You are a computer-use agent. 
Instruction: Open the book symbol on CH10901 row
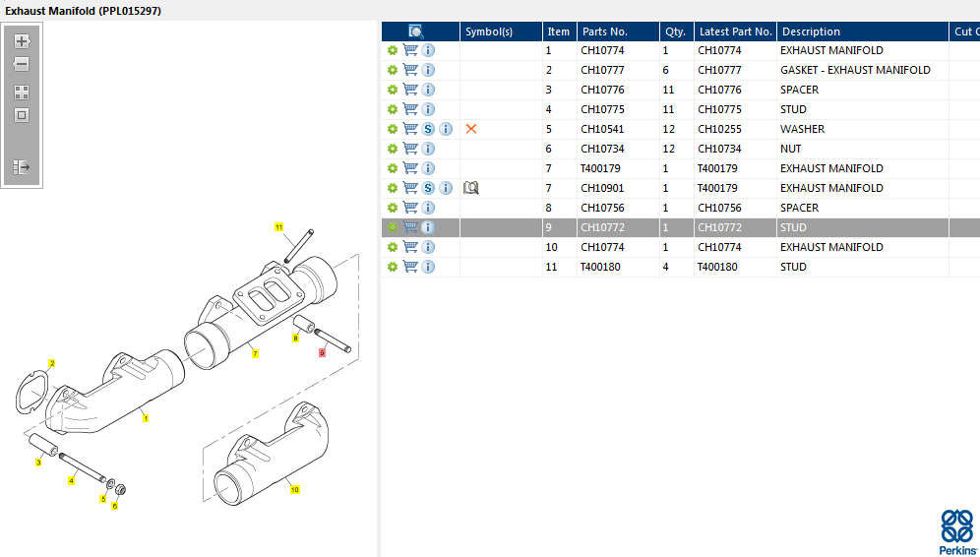[x=471, y=188]
